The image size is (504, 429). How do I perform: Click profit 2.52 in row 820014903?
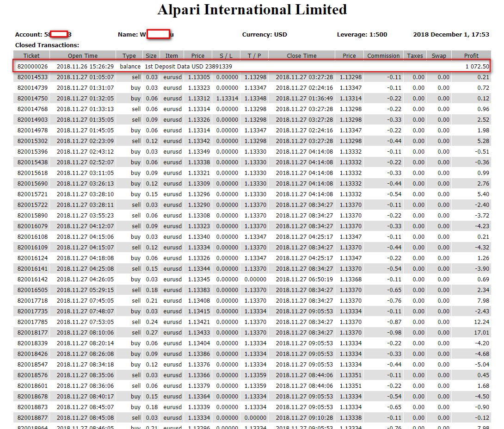pos(483,120)
